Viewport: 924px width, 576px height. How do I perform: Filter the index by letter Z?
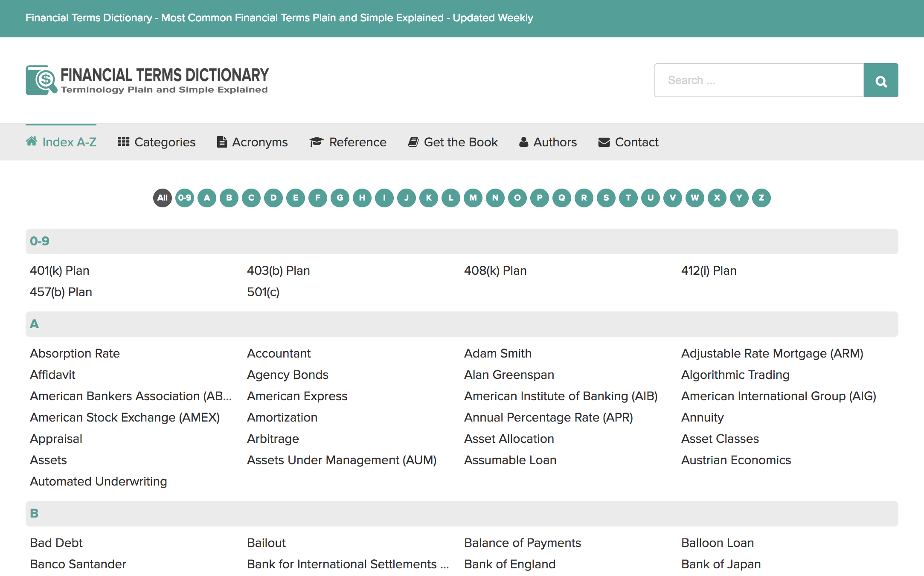click(761, 198)
